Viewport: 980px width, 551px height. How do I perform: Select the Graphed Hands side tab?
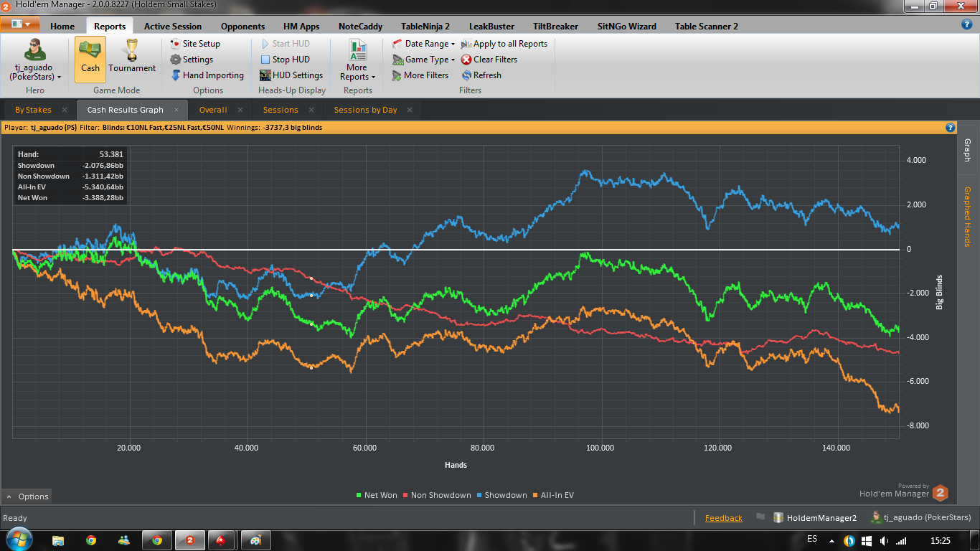[967, 217]
